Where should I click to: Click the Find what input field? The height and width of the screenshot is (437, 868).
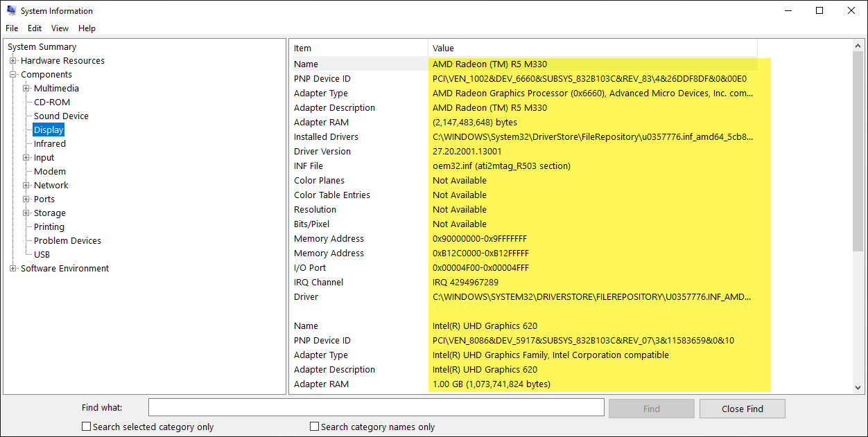coord(376,408)
